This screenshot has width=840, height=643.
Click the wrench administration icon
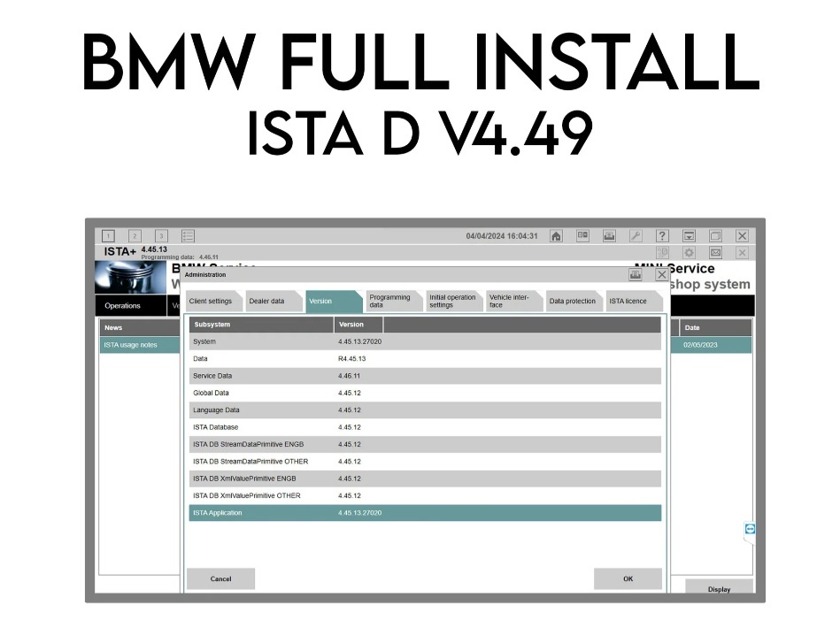(636, 236)
